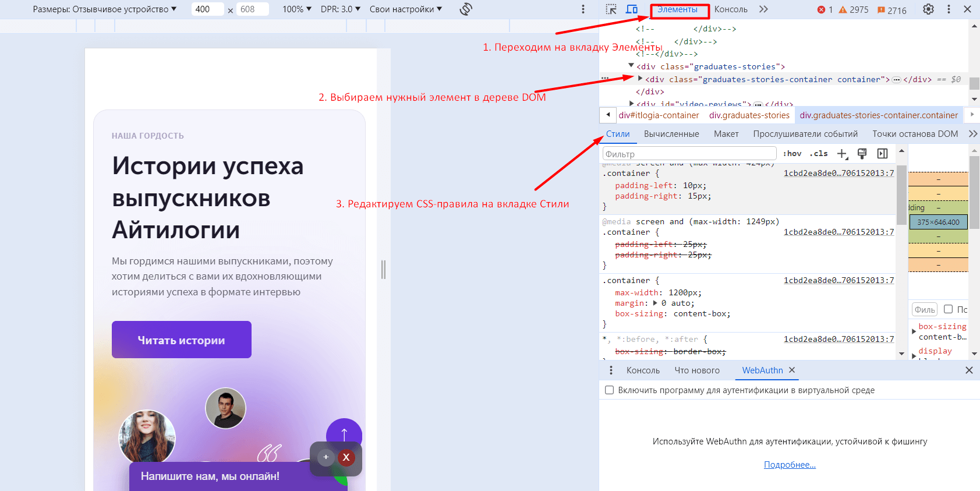Click the purple scroll-to-top arrow button
The width and height of the screenshot is (980, 491).
coord(344,434)
